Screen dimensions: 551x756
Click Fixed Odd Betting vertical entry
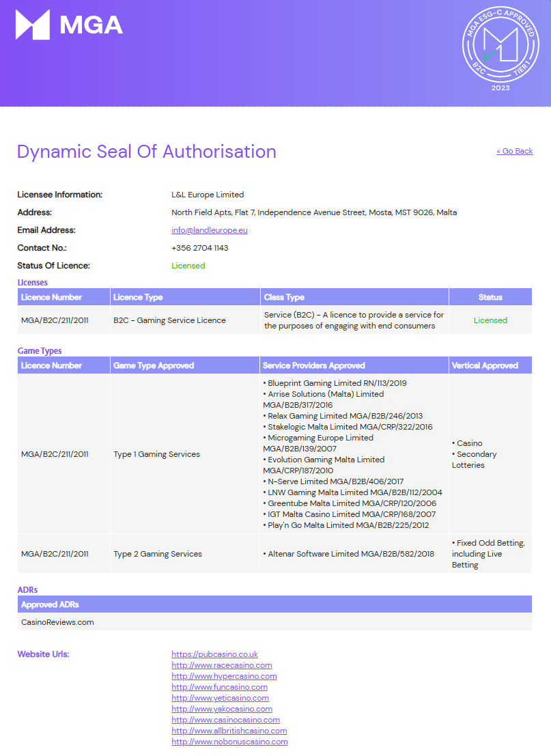click(x=488, y=554)
